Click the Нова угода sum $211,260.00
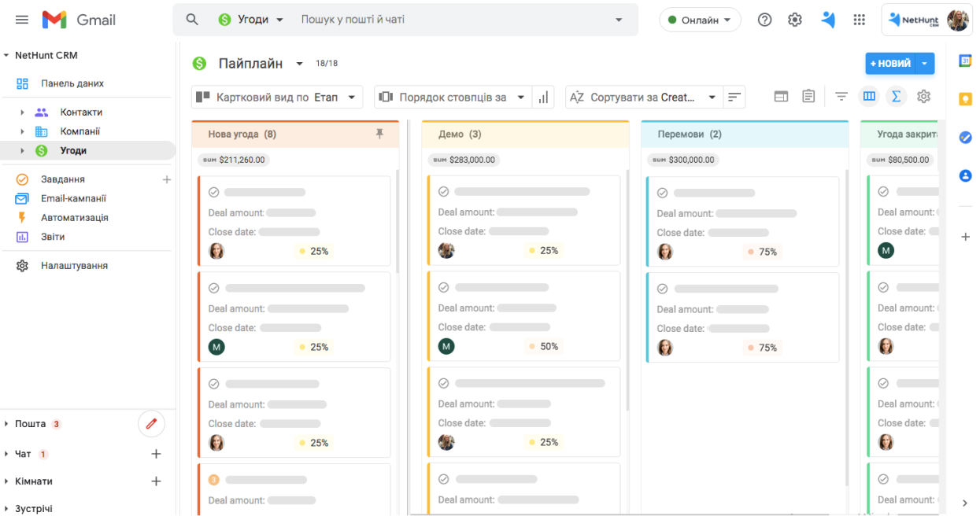The image size is (980, 516). [x=234, y=160]
